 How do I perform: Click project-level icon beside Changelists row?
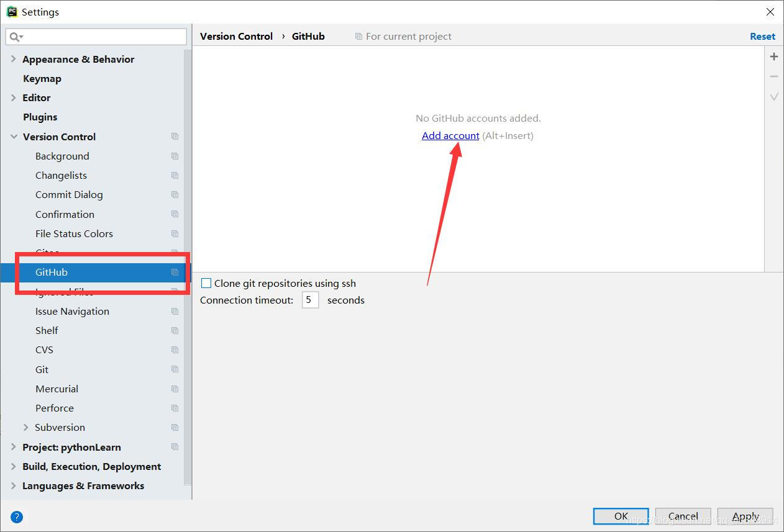pyautogui.click(x=175, y=176)
